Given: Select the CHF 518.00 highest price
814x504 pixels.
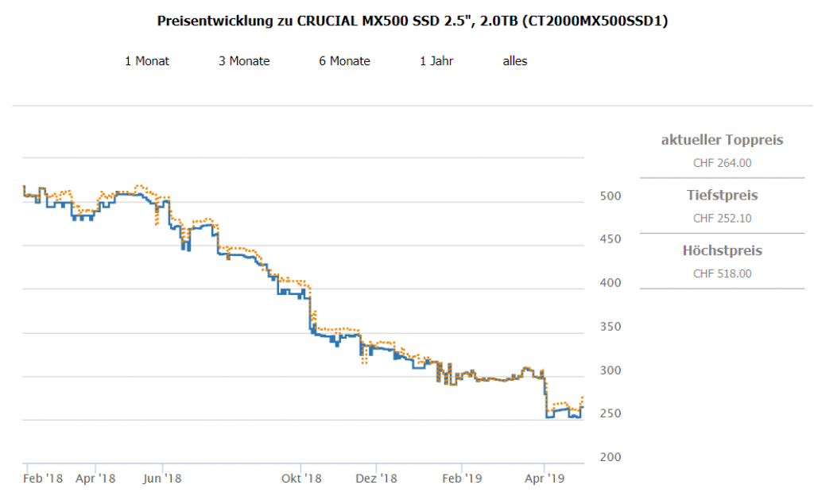Looking at the screenshot, I should 722,274.
